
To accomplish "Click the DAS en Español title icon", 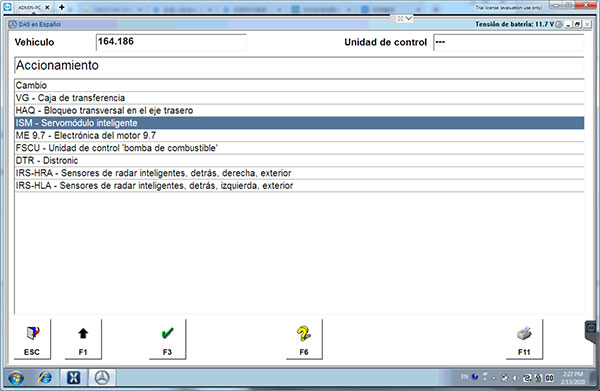I will (13, 24).
